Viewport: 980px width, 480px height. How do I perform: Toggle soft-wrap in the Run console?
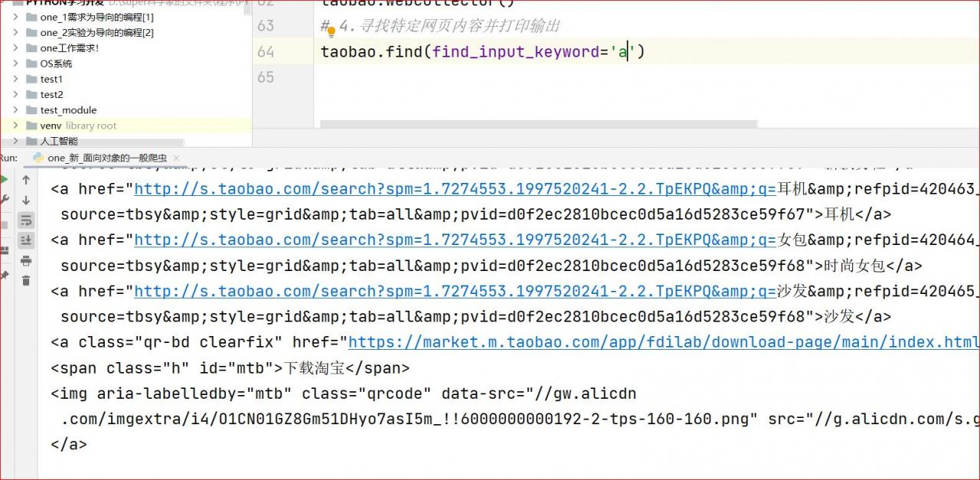click(26, 220)
